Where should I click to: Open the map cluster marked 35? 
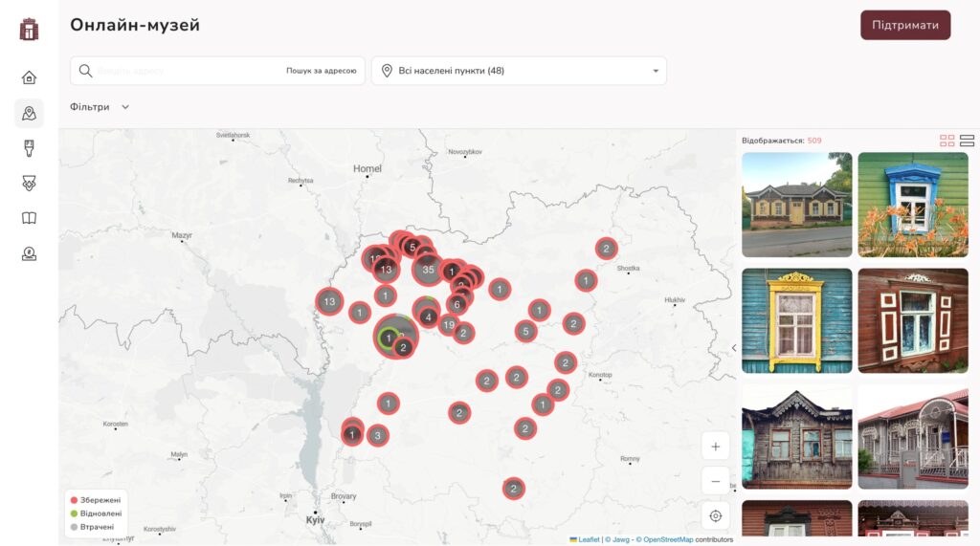pyautogui.click(x=428, y=270)
